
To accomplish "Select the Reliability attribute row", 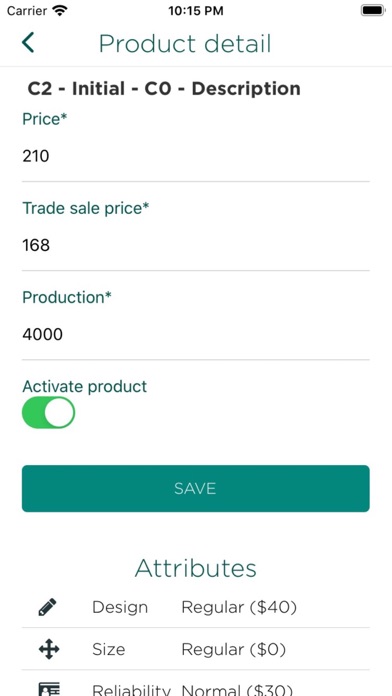I will pyautogui.click(x=196, y=685).
